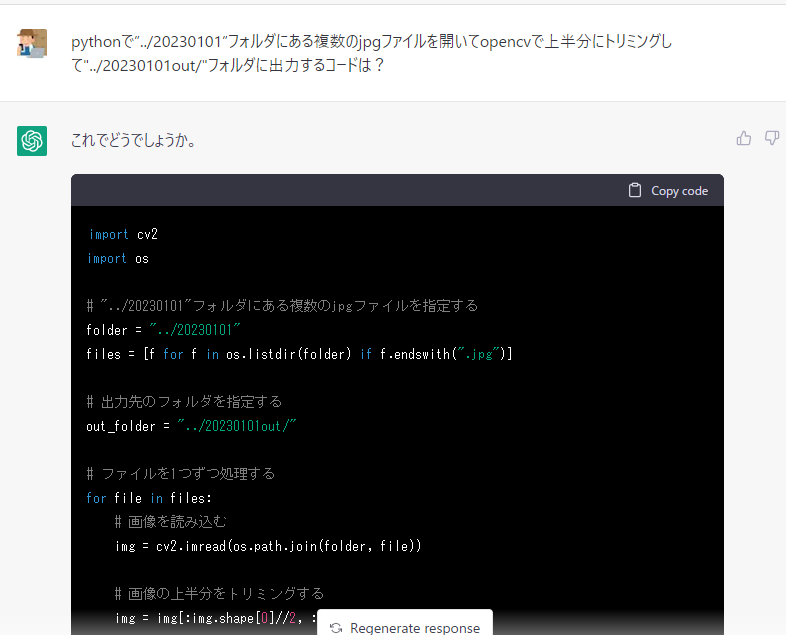Click the img.shape slicing code line
Screen dimensions: 786x635
(216, 618)
